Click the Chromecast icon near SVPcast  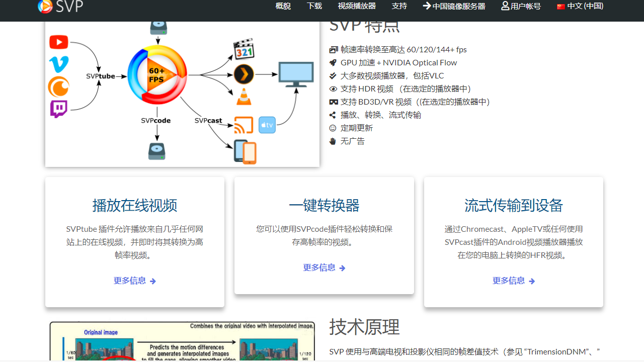pos(244,125)
